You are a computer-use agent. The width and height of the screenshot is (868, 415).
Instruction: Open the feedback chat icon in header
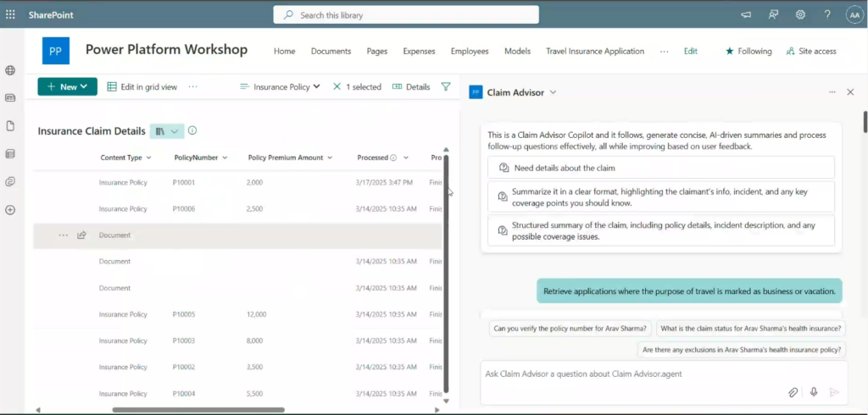[x=773, y=15]
